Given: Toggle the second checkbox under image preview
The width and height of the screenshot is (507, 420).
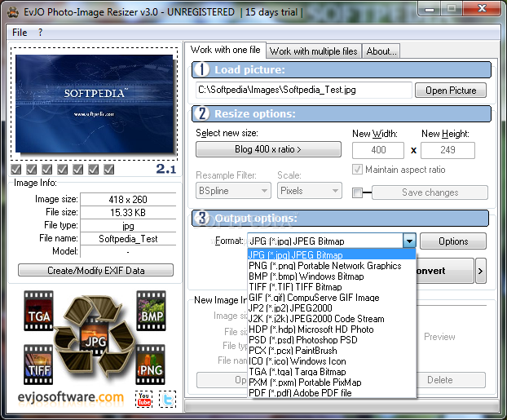Looking at the screenshot, I should point(31,170).
